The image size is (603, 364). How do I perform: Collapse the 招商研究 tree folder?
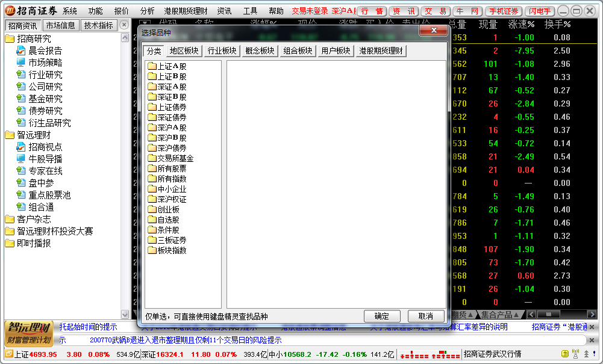[10, 39]
